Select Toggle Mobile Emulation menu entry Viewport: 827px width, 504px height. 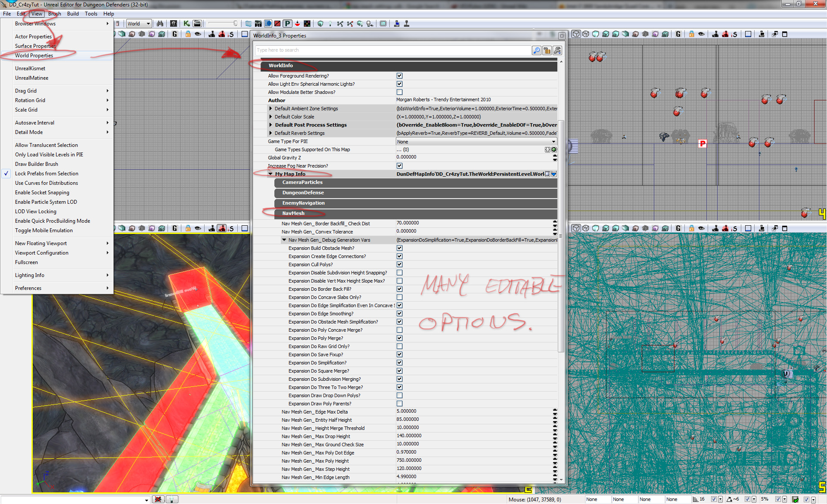click(57, 230)
